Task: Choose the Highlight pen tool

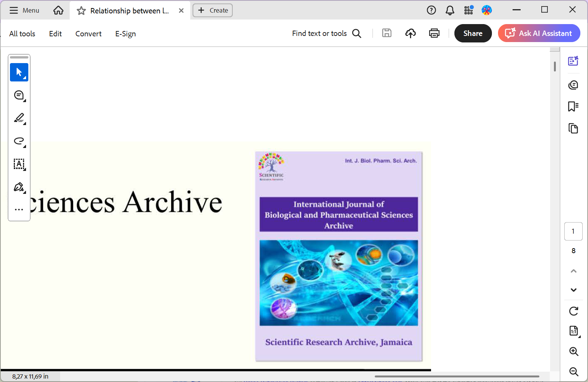Action: click(x=19, y=118)
